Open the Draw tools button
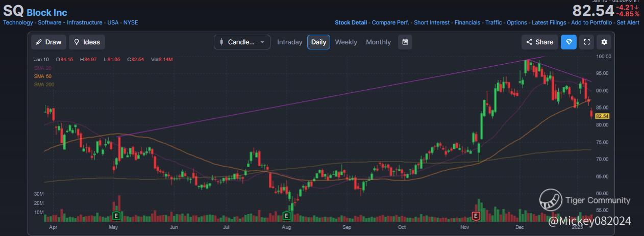Viewport: 644px width, 236px height. click(x=48, y=42)
